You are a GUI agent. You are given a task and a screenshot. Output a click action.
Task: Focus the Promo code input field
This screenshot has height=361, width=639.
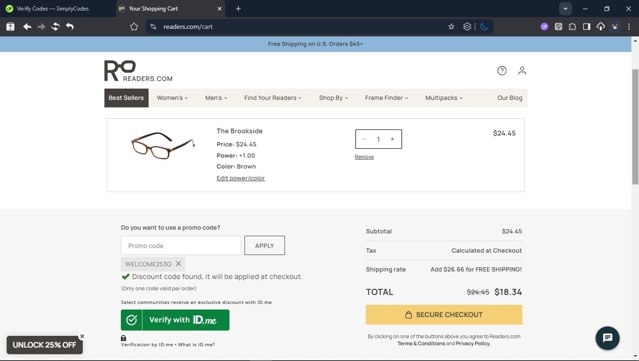pyautogui.click(x=181, y=246)
